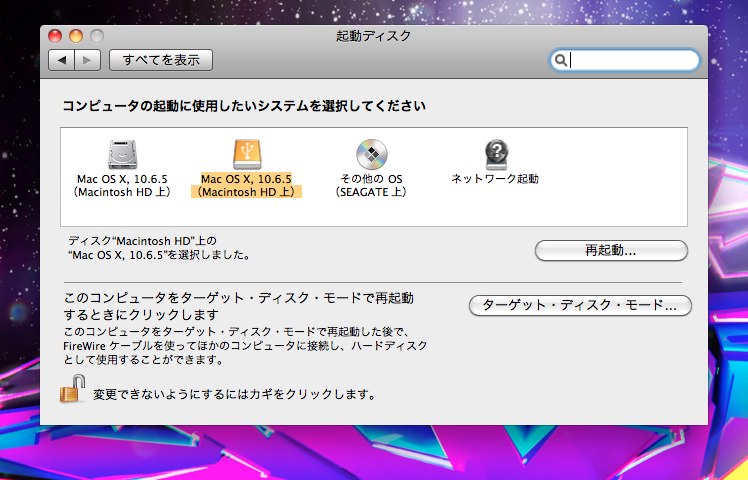Click the highlighted Mac OS X, 10.6.5 label
Screen dimensions: 748x480
click(247, 186)
